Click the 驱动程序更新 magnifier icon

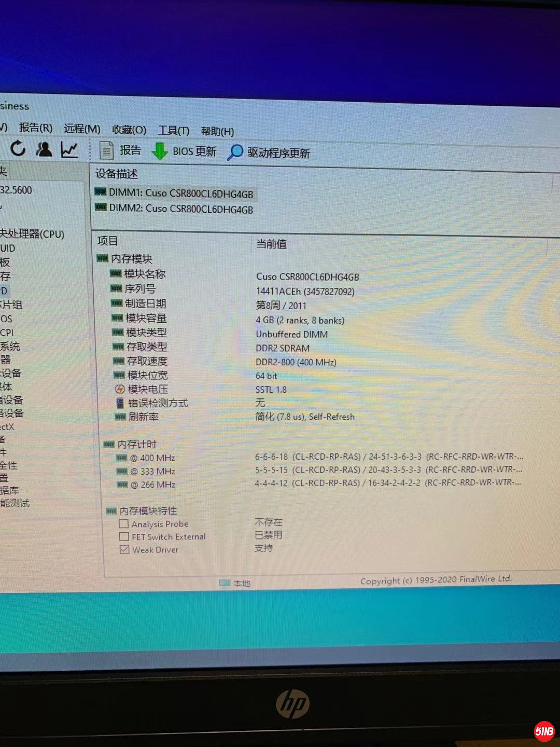click(235, 153)
